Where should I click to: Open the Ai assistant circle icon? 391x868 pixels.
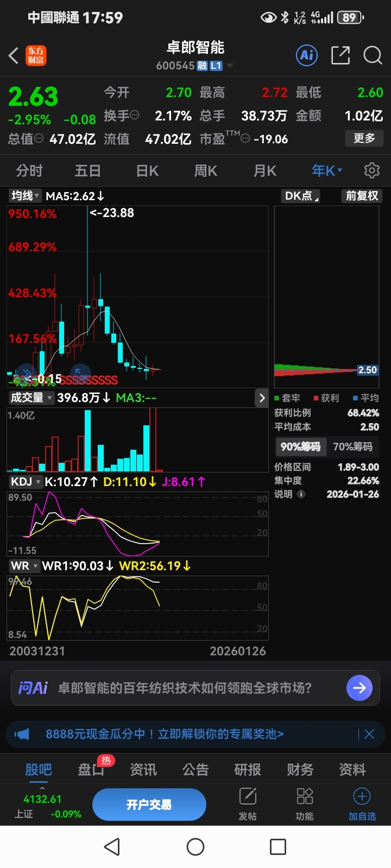click(307, 55)
